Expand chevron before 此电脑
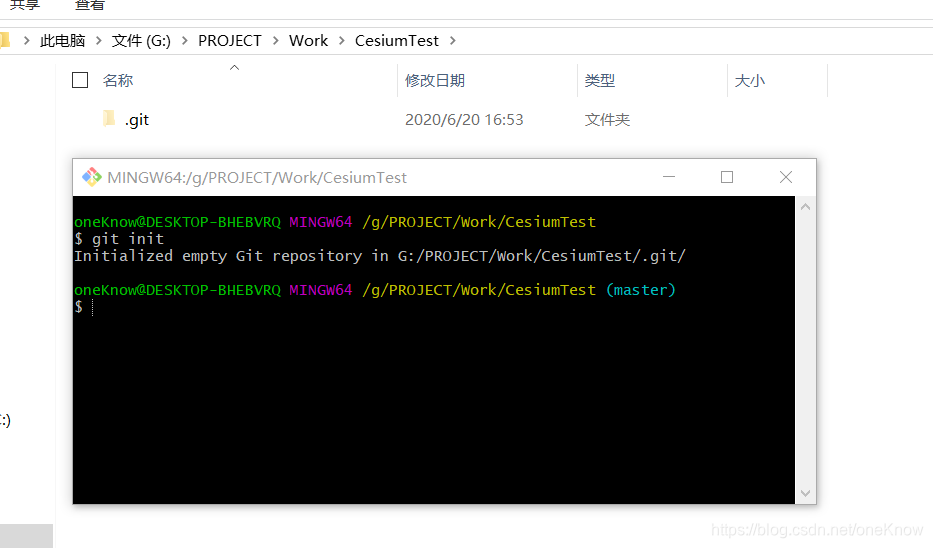 (x=26, y=40)
